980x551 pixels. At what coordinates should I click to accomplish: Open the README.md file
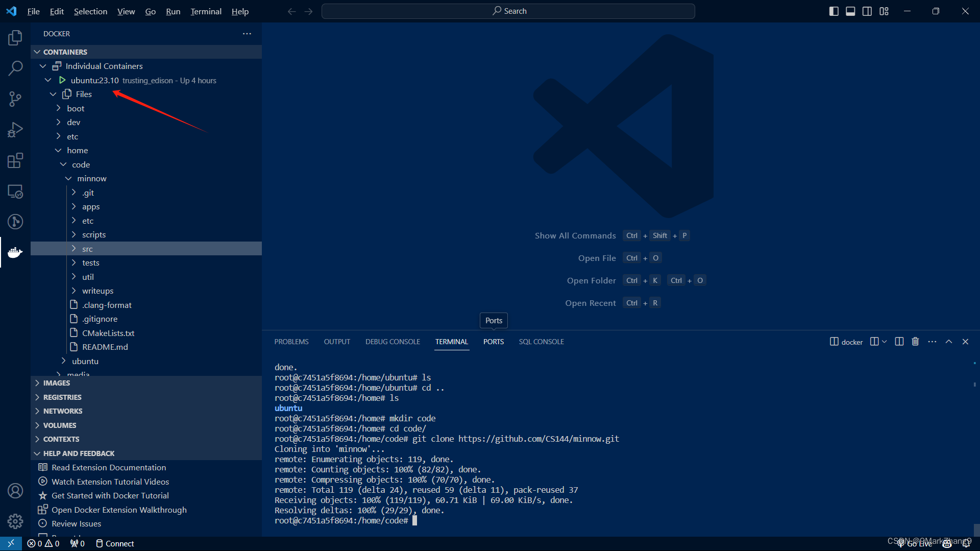[x=105, y=347]
